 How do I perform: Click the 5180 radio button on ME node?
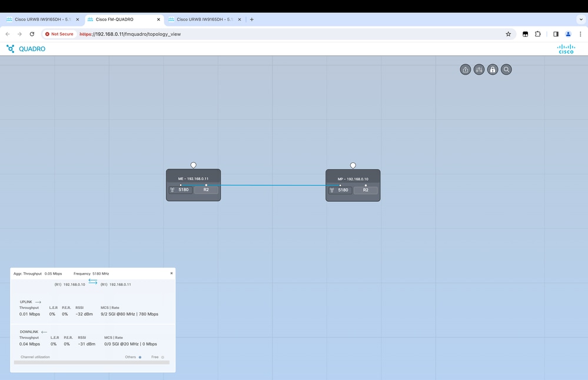click(181, 189)
